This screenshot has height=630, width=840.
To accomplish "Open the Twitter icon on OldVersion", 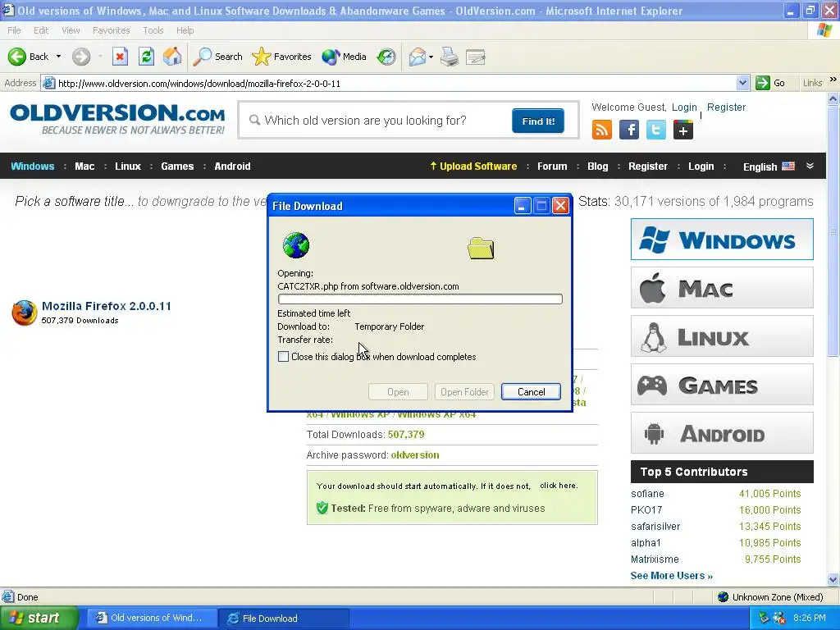I will [x=655, y=130].
